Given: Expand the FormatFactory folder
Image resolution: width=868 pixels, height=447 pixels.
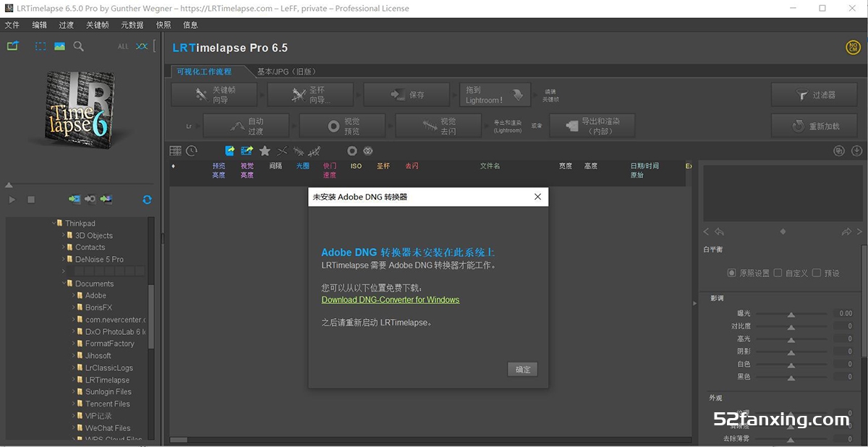Looking at the screenshot, I should click(74, 344).
